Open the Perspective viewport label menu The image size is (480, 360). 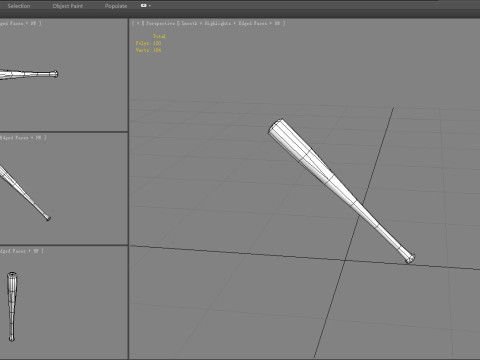coord(160,23)
